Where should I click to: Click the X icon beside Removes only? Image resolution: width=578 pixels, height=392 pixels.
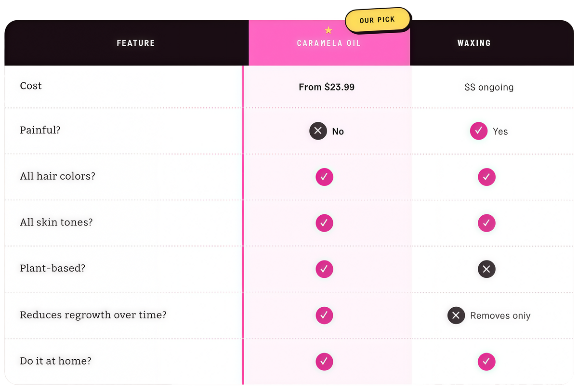[x=456, y=315]
